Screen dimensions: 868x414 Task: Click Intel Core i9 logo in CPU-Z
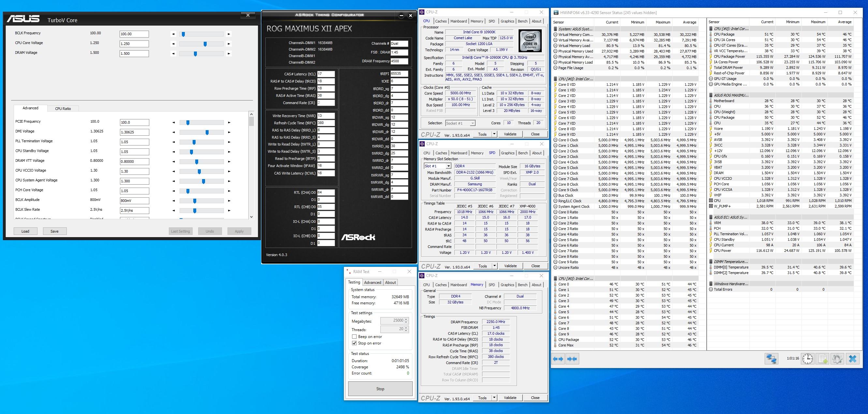(x=530, y=41)
